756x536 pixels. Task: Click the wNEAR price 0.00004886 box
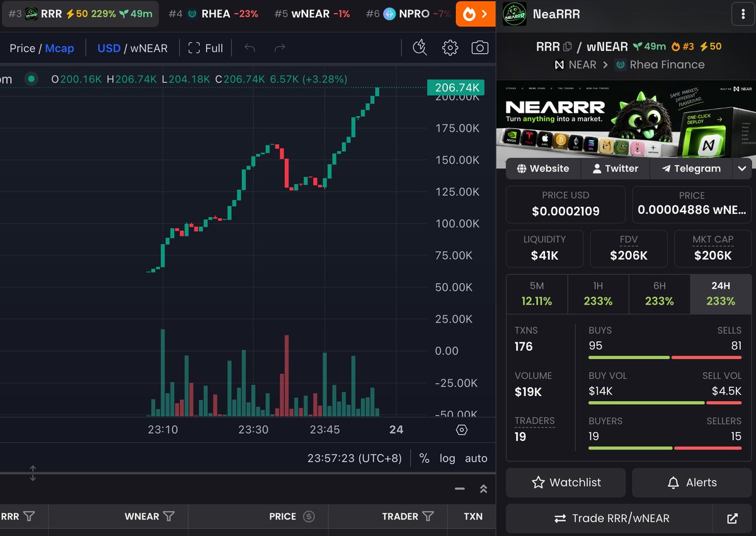[692, 204]
